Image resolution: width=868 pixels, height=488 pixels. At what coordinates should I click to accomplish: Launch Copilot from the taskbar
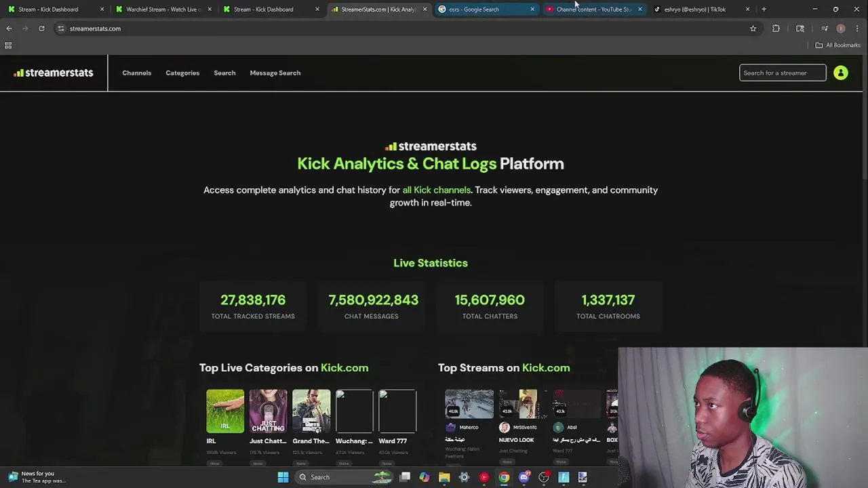click(x=425, y=477)
